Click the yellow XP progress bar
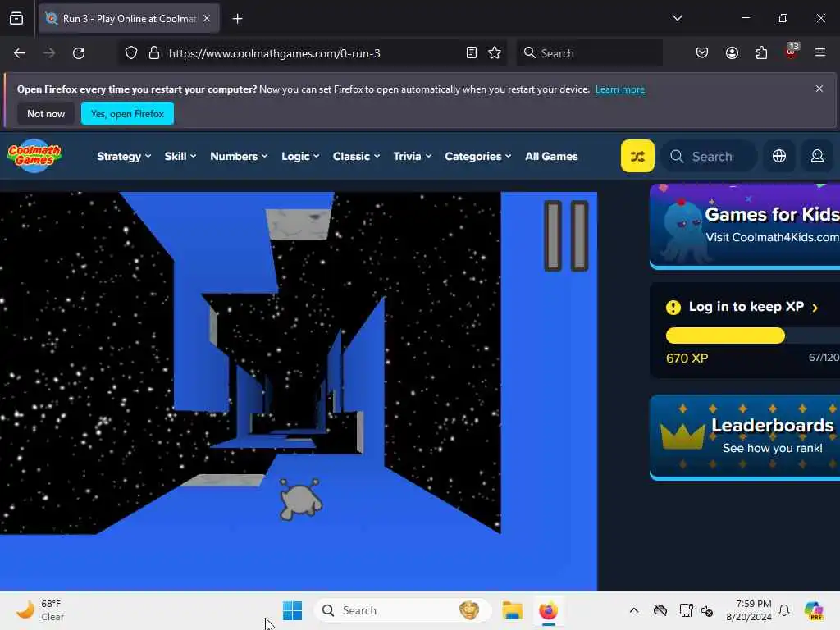Image resolution: width=840 pixels, height=630 pixels. (x=725, y=336)
